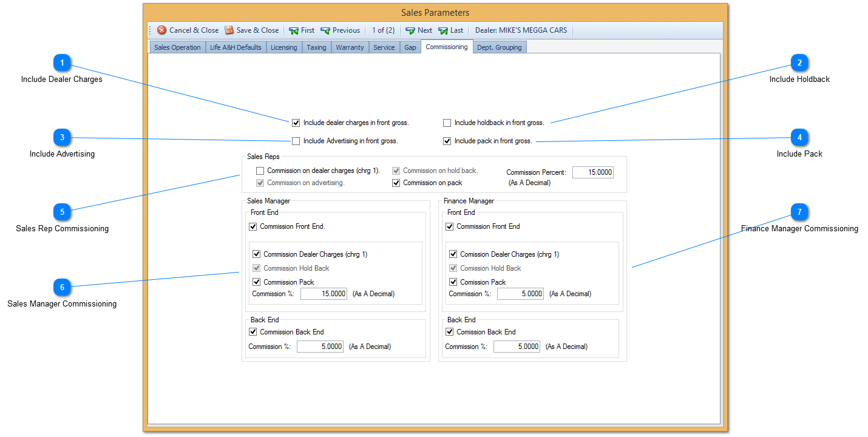The height and width of the screenshot is (437, 868).
Task: Open the Dept. Grouping tab
Action: (500, 47)
